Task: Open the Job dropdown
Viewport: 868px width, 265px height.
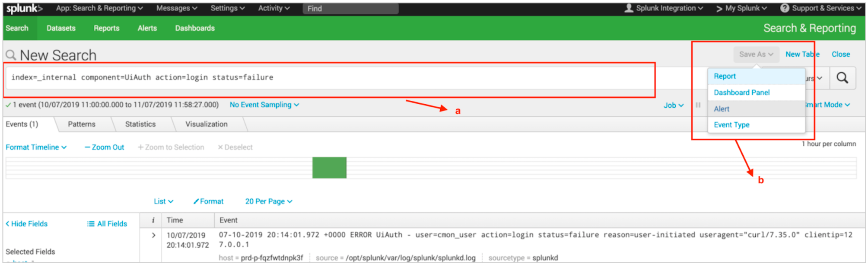Action: [674, 105]
